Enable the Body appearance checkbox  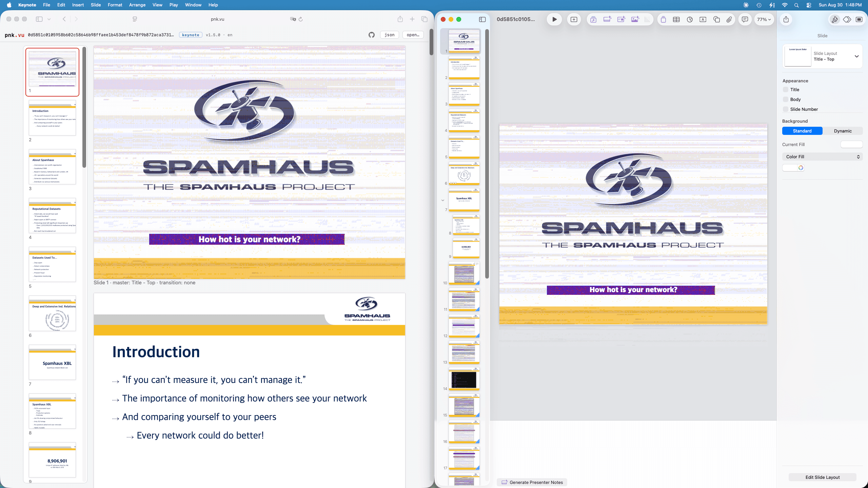click(786, 99)
